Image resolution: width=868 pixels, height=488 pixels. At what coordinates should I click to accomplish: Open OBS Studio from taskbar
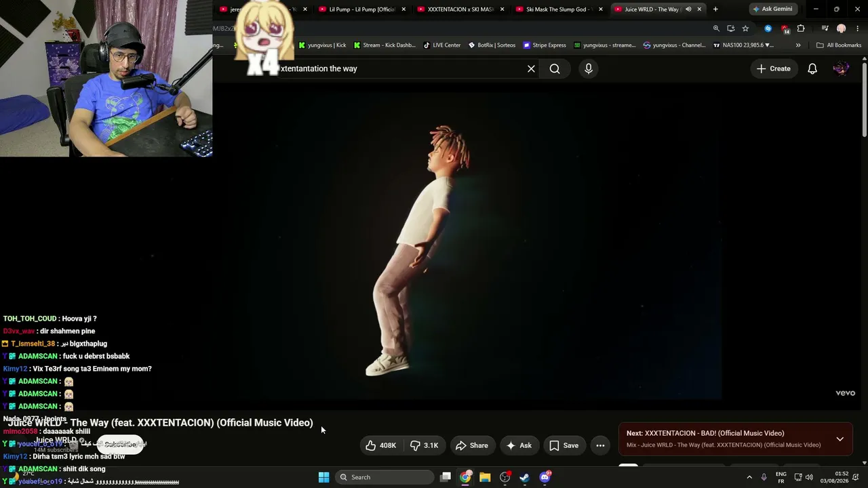tap(505, 477)
